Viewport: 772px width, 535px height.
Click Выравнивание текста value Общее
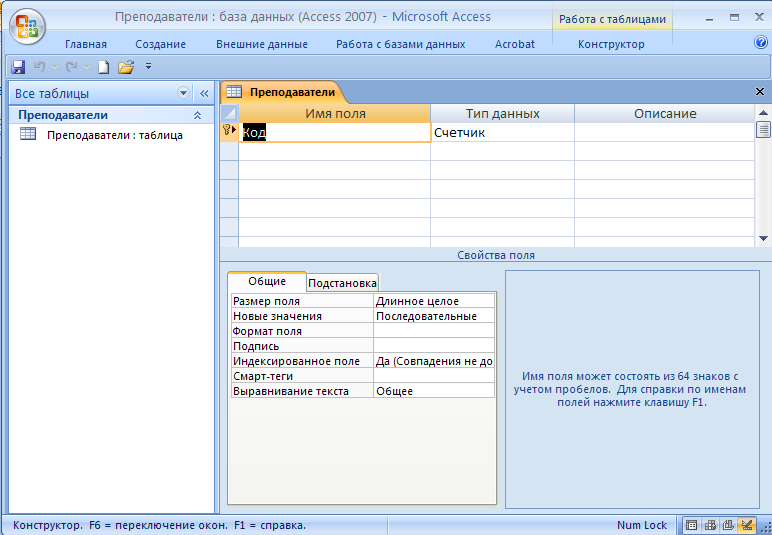(x=434, y=391)
